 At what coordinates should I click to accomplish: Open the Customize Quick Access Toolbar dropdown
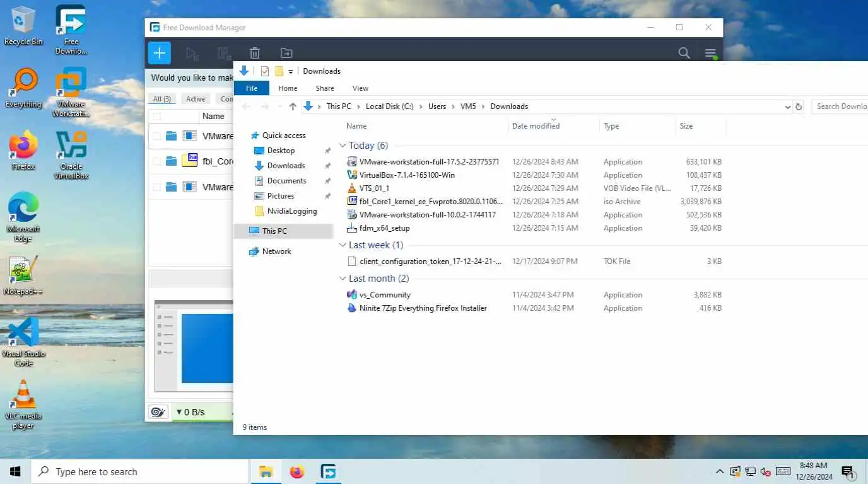(291, 71)
